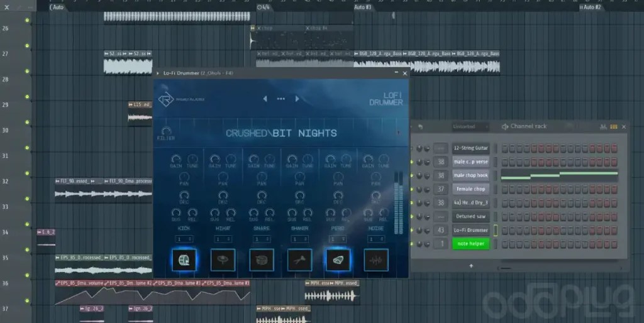The image size is (644, 323).
Task: Open the male chop hook piano roll preview
Action: [x=559, y=175]
